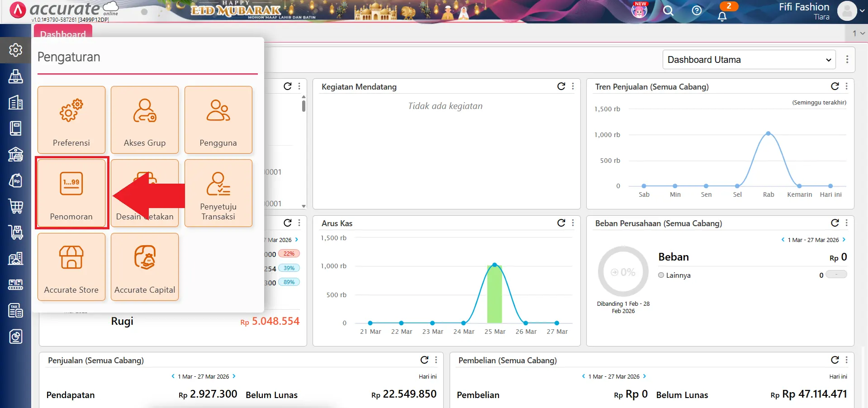Expand the Dashboard Utama dropdown
The image size is (868, 408).
coord(749,60)
